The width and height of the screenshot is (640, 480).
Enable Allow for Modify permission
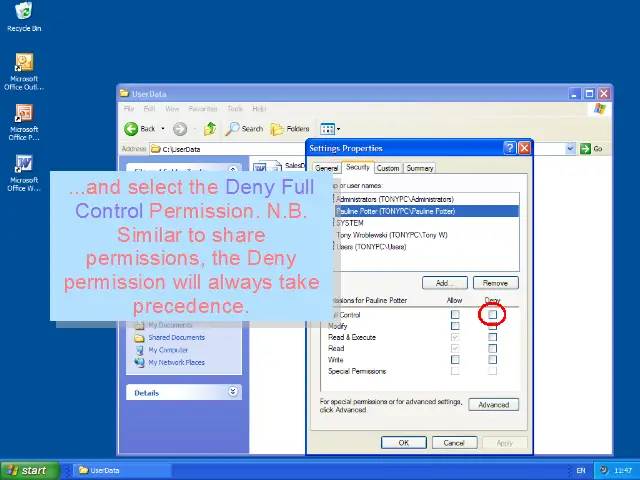click(x=455, y=326)
